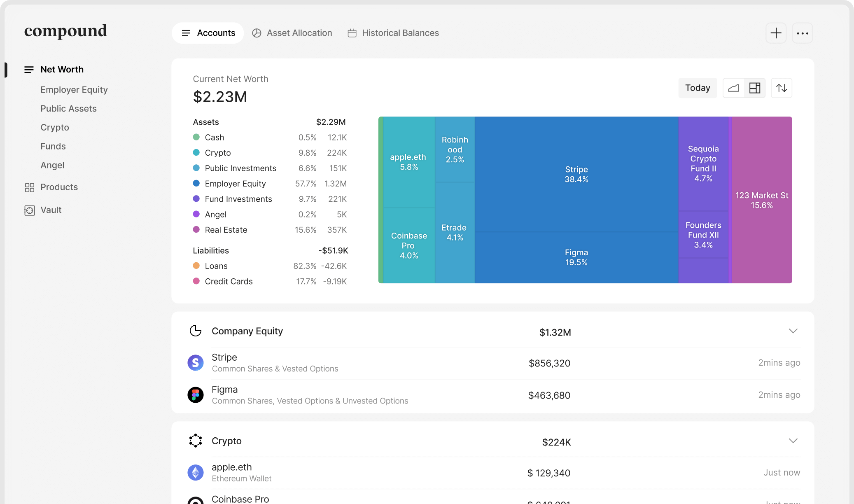Collapse the Crypto section chevron

(x=793, y=441)
